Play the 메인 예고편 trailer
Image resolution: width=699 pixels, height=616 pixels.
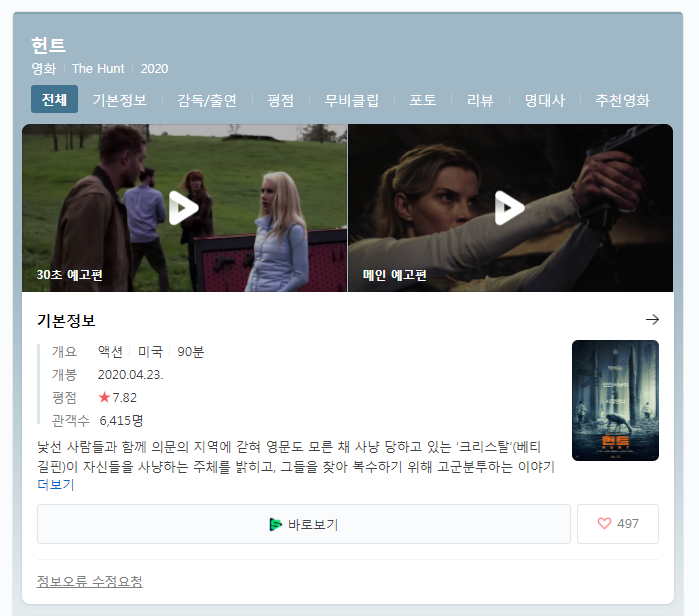[510, 208]
